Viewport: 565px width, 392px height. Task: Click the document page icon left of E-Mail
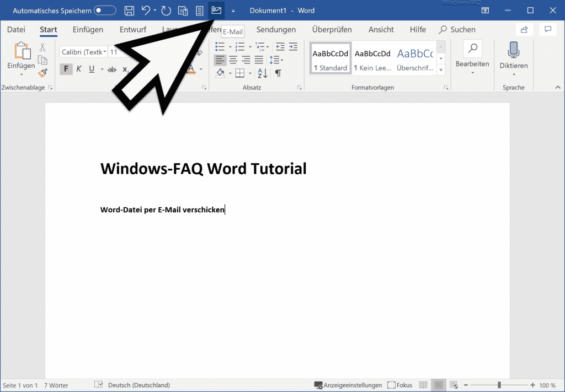tap(199, 10)
